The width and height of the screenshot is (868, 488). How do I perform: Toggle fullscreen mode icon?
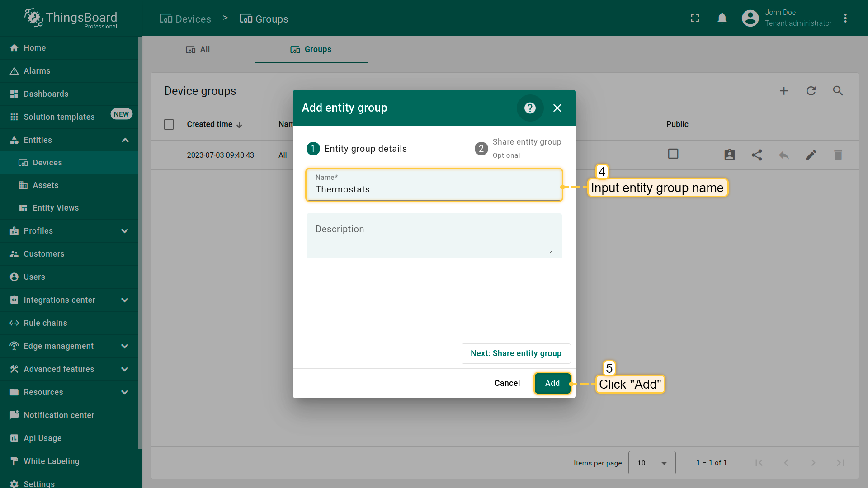[x=695, y=19]
